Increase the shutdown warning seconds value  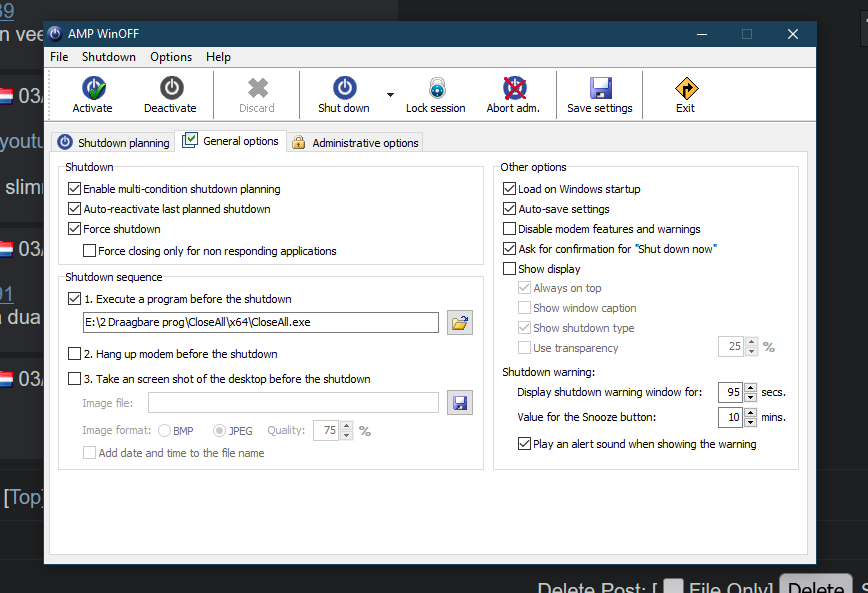pos(751,388)
